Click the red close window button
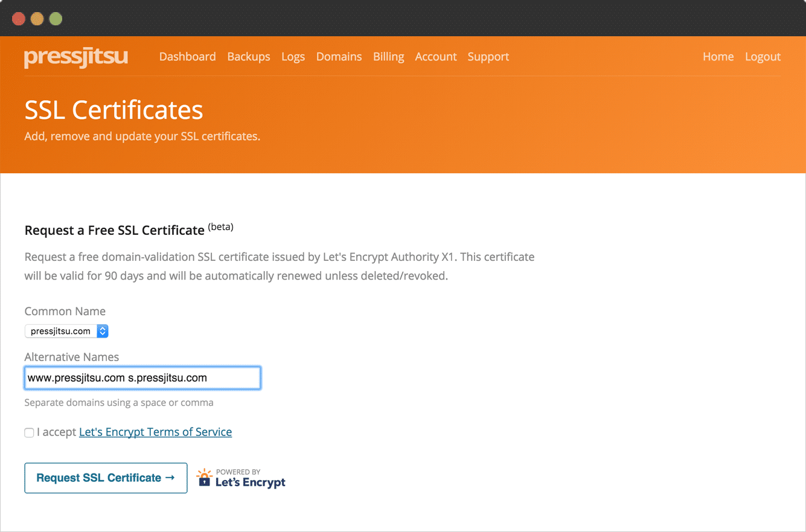Viewport: 806px width, 532px height. click(19, 19)
